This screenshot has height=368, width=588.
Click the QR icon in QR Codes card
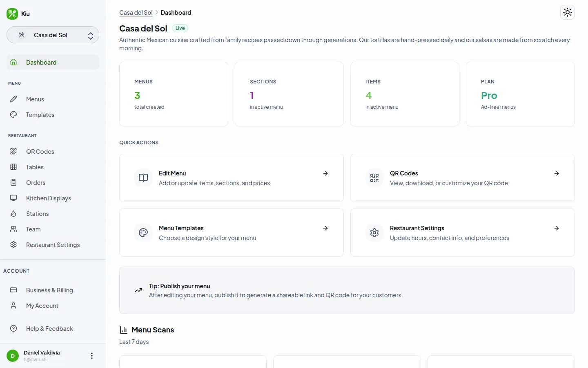374,178
